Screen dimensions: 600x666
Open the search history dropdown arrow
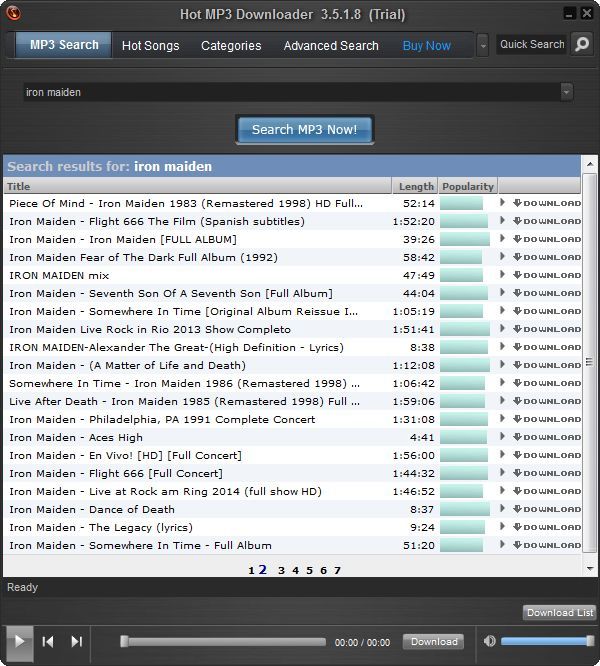(566, 92)
